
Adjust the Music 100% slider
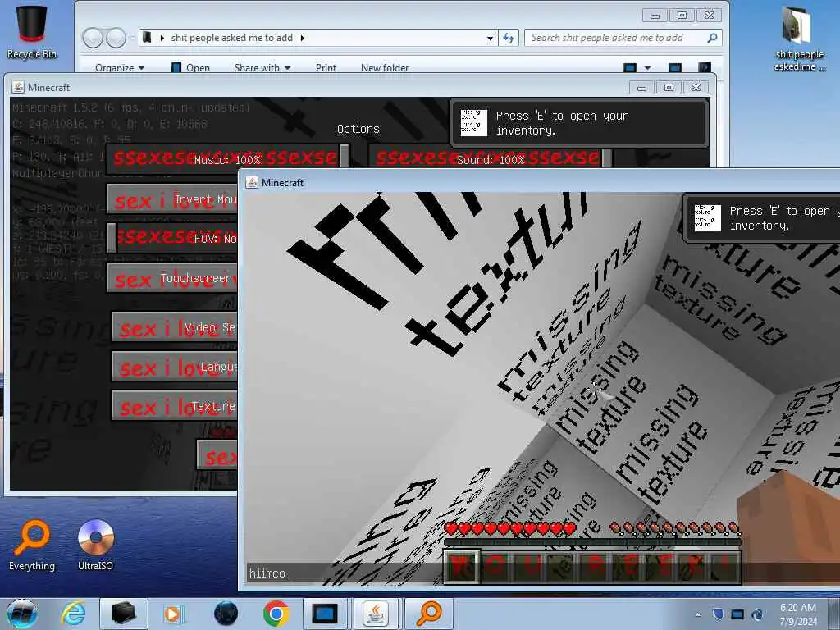coord(227,159)
